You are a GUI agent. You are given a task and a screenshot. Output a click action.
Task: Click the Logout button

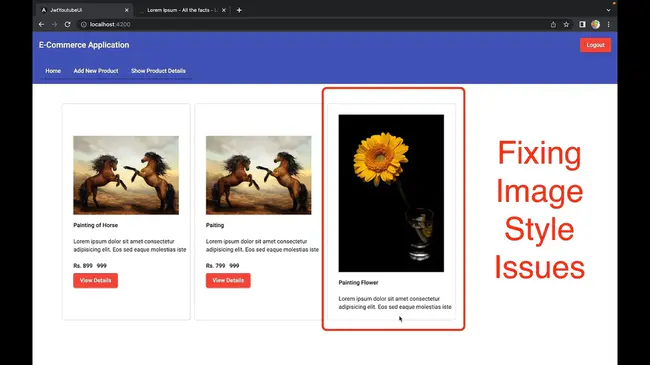point(595,45)
